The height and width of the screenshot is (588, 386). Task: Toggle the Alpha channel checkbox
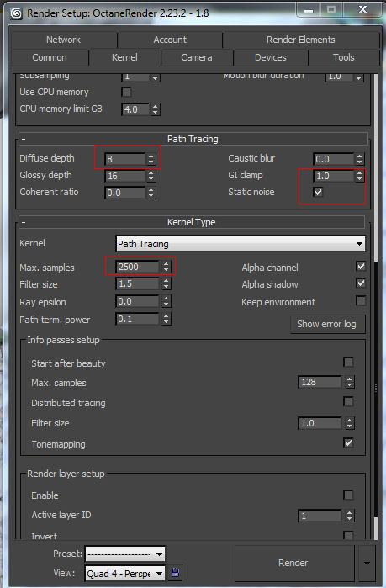click(361, 267)
